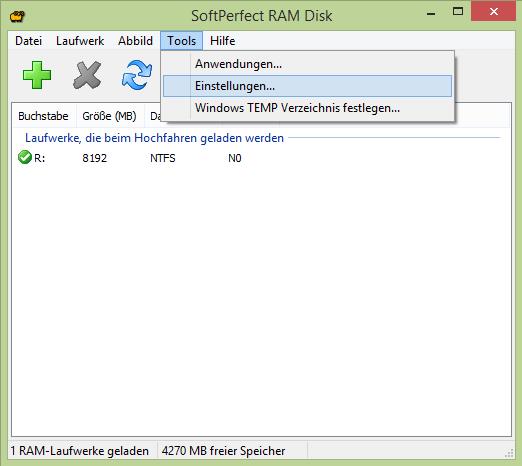Collapse the open Tools menu
This screenshot has width=522, height=466.
181,41
